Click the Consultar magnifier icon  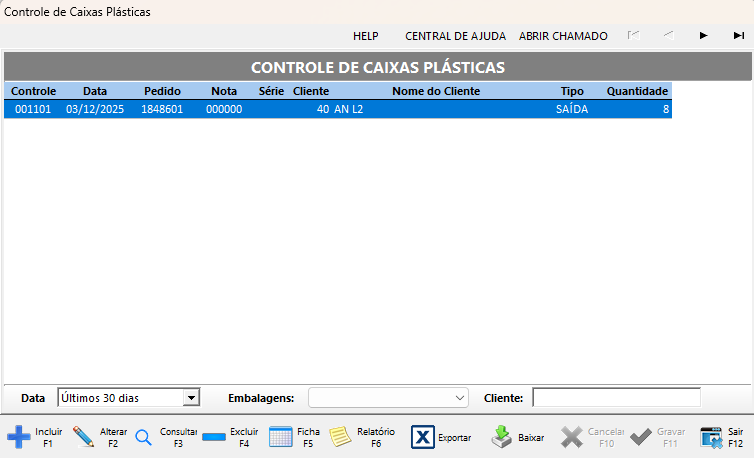point(143,437)
